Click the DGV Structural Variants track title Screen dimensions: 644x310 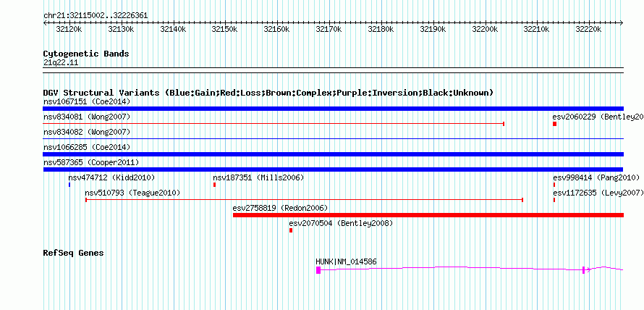(268, 93)
